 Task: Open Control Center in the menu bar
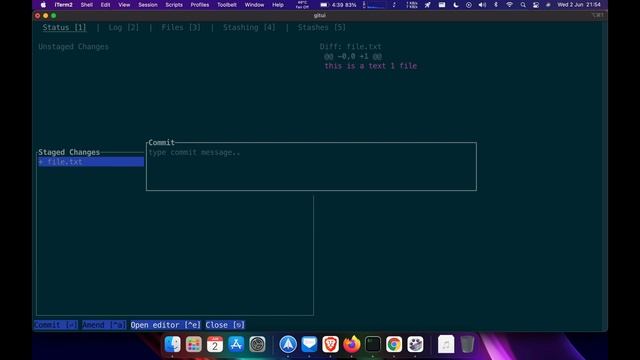(x=536, y=5)
